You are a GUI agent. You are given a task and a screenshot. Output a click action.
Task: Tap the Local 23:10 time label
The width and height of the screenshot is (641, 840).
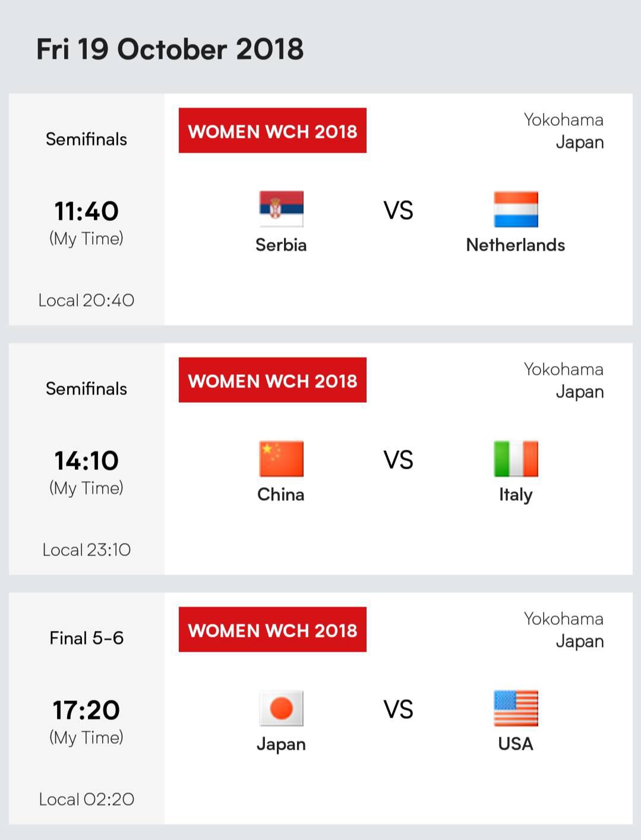coord(86,550)
